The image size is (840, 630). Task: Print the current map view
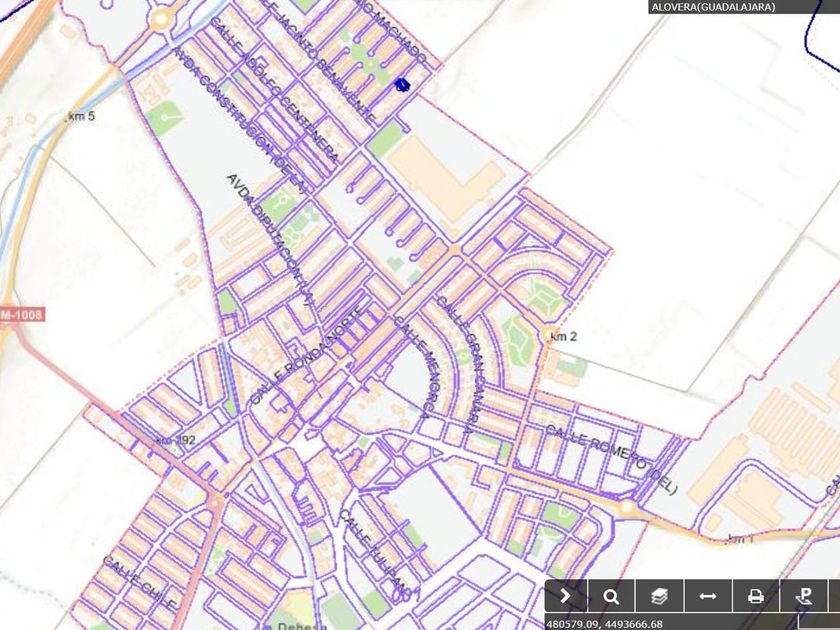tap(756, 596)
